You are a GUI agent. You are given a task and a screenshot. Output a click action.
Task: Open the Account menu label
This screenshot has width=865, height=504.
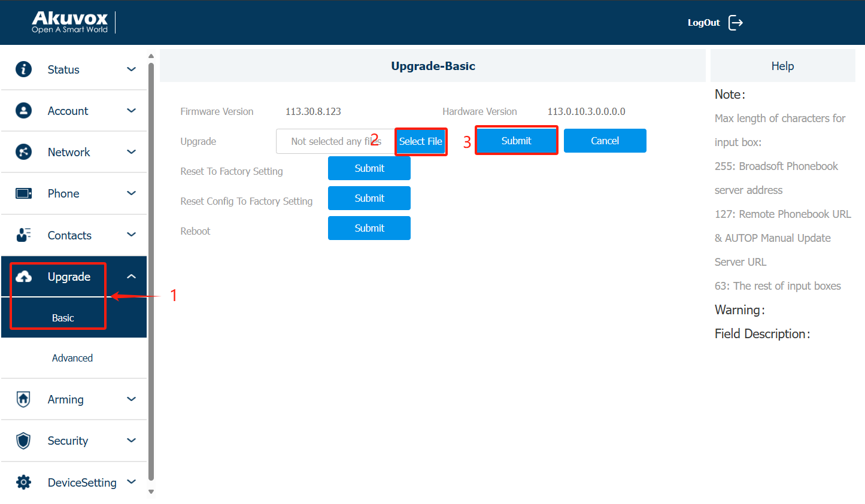[x=68, y=111]
